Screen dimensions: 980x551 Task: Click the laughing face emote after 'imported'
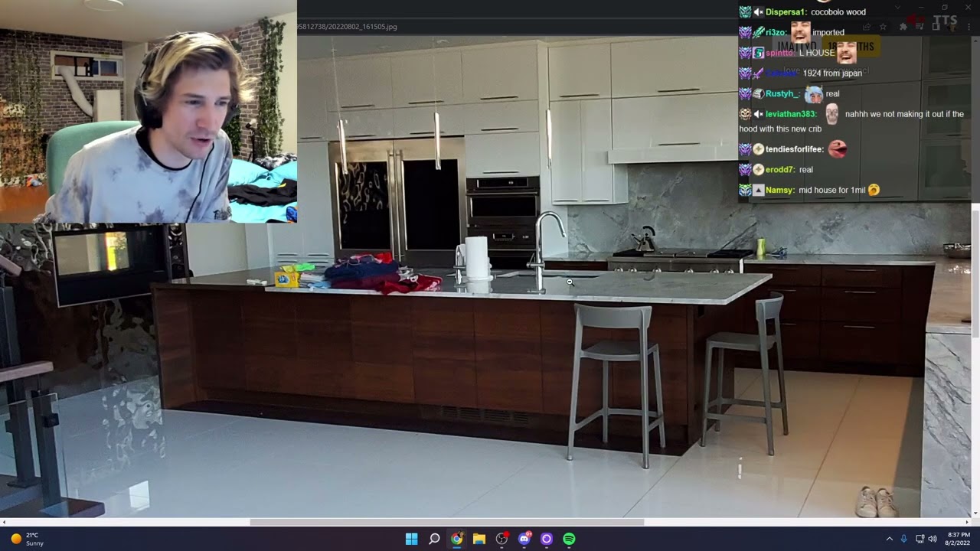pos(800,31)
